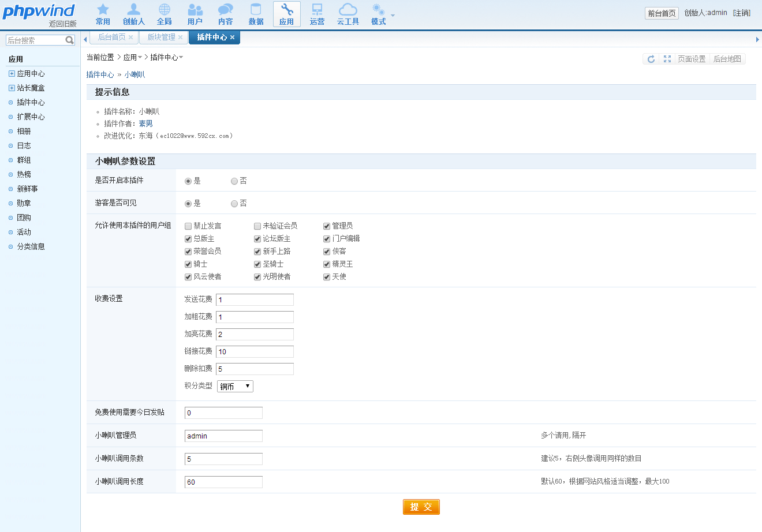762x532 pixels.
Task: Uncheck the 总版主 user group
Action: coord(188,239)
